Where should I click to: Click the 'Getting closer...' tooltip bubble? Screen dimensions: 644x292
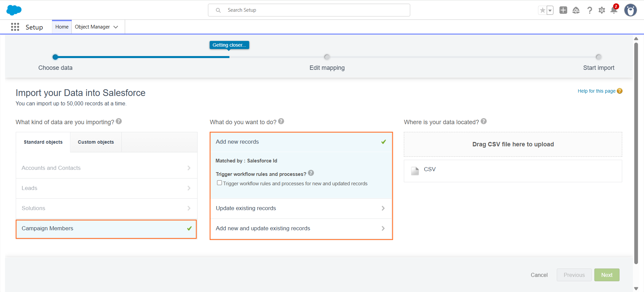coord(229,45)
